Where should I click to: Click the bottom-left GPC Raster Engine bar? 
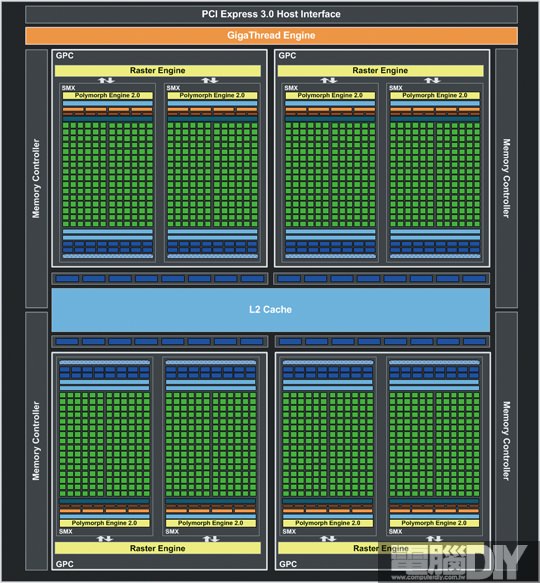click(158, 548)
